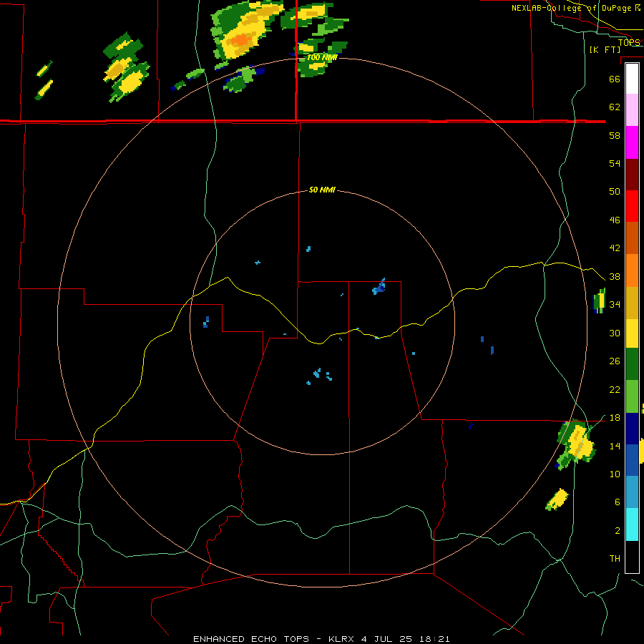The height and width of the screenshot is (644, 644).
Task: Click the cyan swatch above 2
Action: click(632, 525)
